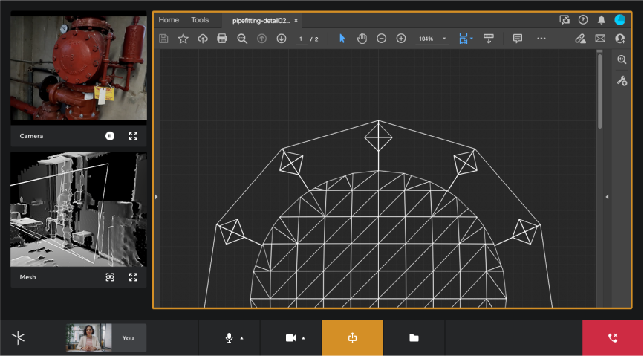The height and width of the screenshot is (356, 644).
Task: Add a comment with the speech bubble icon
Action: (x=518, y=39)
